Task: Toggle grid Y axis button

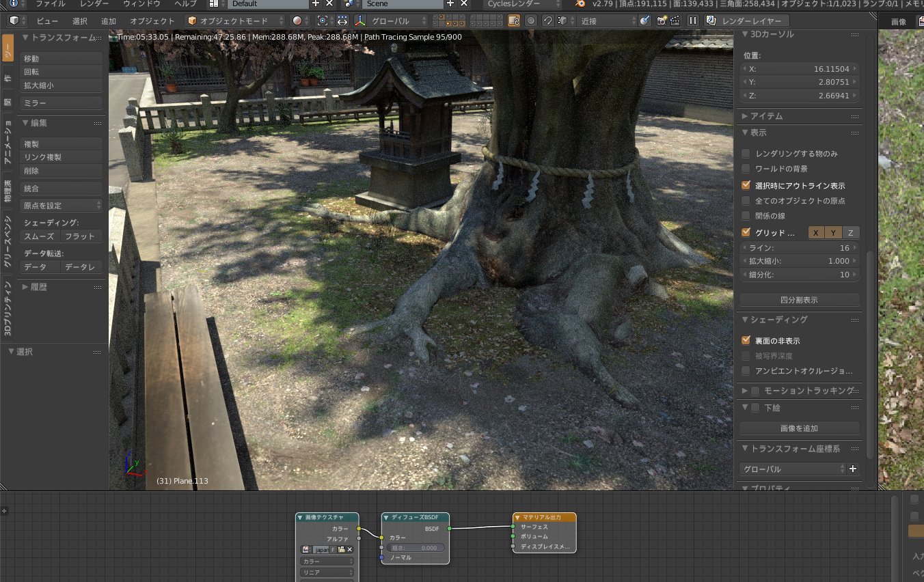Action: pyautogui.click(x=833, y=233)
